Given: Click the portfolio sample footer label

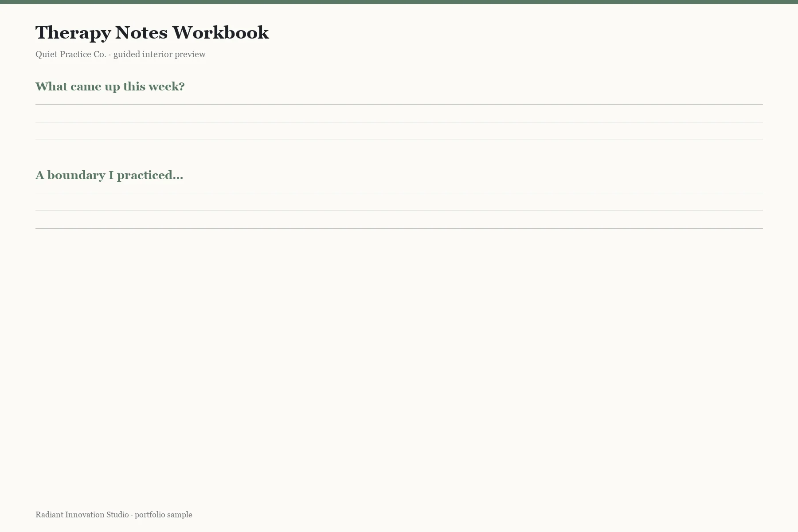Looking at the screenshot, I should point(164,515).
